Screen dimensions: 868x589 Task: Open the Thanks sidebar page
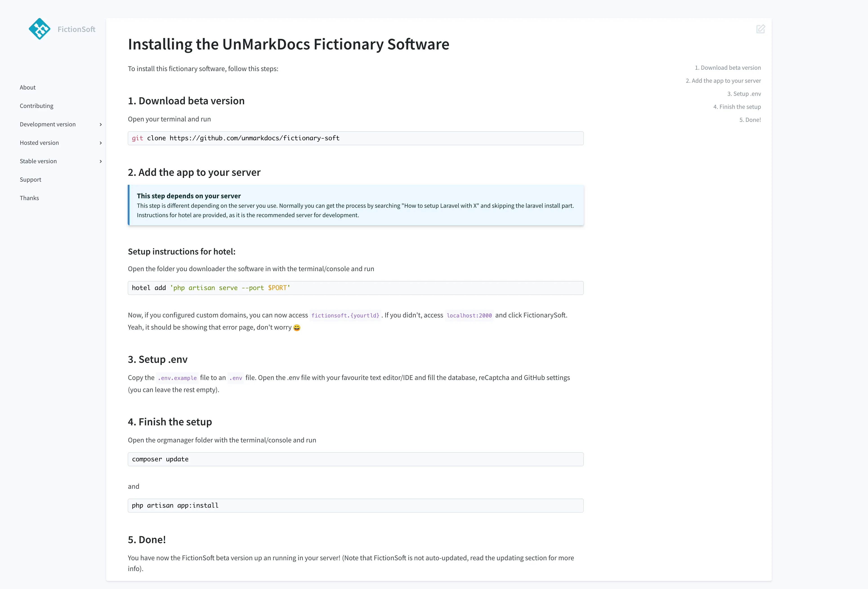(29, 198)
